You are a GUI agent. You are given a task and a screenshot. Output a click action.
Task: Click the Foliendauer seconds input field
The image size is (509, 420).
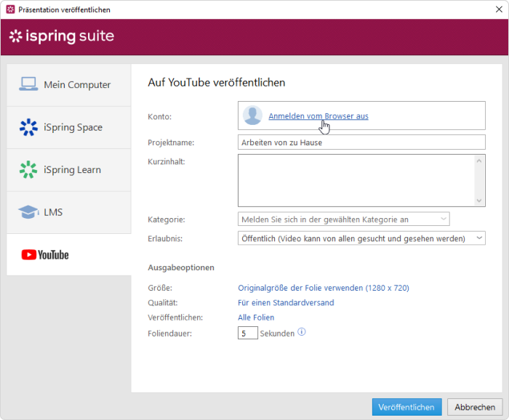click(x=248, y=333)
